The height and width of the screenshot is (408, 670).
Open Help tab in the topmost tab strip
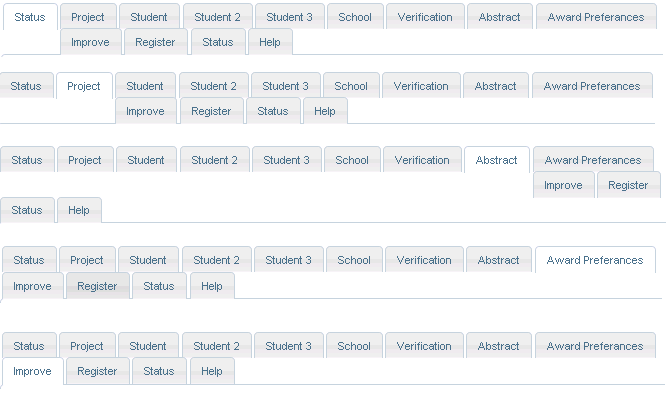pos(270,42)
